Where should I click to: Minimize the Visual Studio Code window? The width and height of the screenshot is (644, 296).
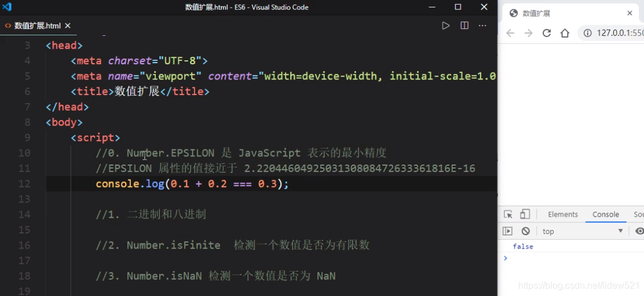coord(431,7)
